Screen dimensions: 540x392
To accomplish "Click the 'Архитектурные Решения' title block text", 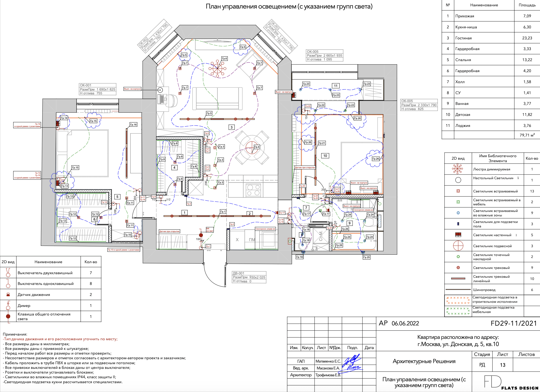I will coord(424,361).
